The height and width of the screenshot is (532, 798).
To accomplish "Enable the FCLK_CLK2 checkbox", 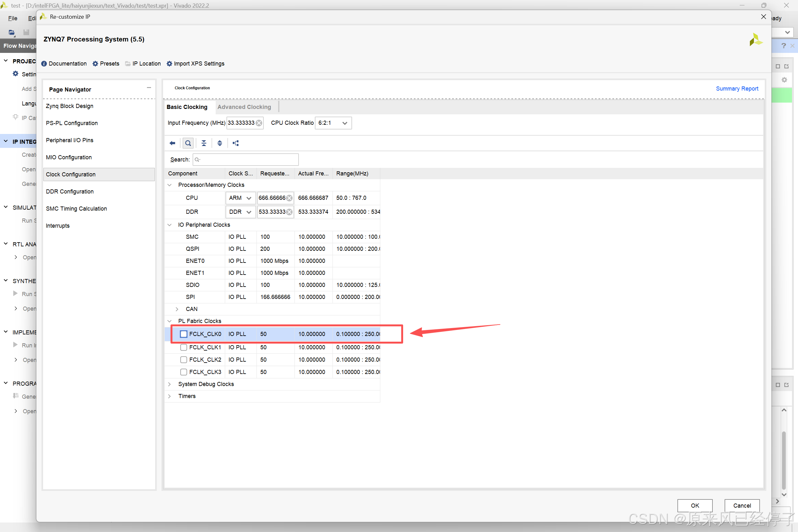I will pyautogui.click(x=184, y=360).
